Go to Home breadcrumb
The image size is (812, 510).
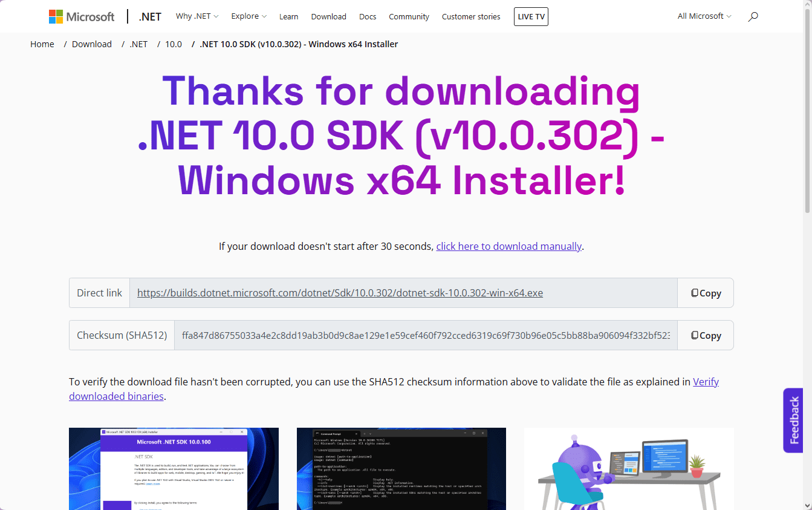pyautogui.click(x=42, y=44)
